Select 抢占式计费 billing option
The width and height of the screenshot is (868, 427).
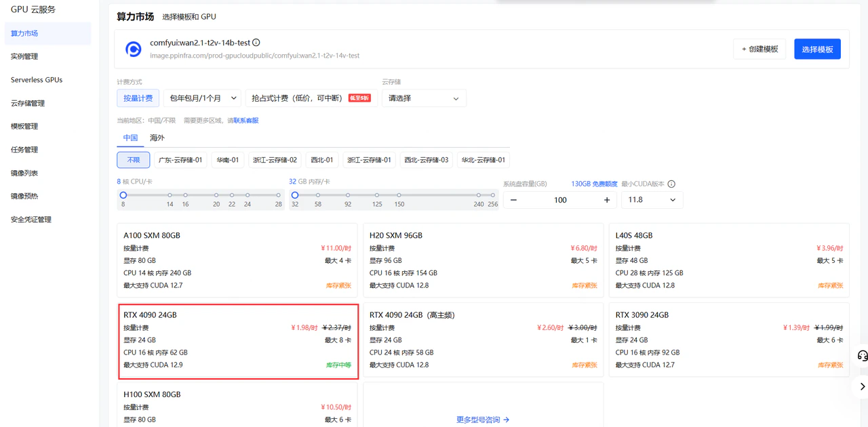[311, 98]
